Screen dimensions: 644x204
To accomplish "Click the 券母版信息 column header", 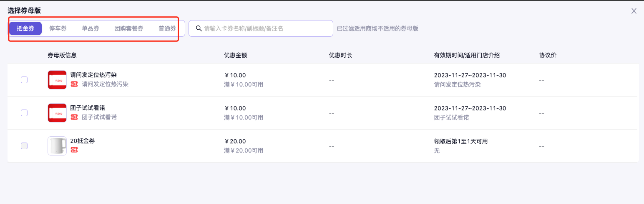I will (62, 55).
